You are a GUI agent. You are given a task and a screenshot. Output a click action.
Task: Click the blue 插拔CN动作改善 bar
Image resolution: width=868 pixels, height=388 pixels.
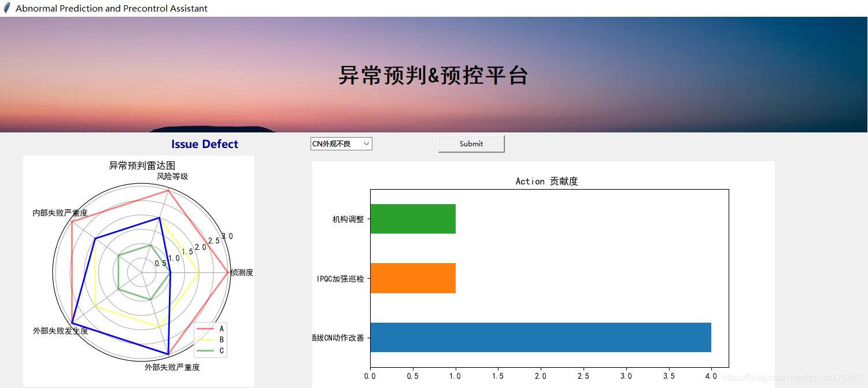541,337
